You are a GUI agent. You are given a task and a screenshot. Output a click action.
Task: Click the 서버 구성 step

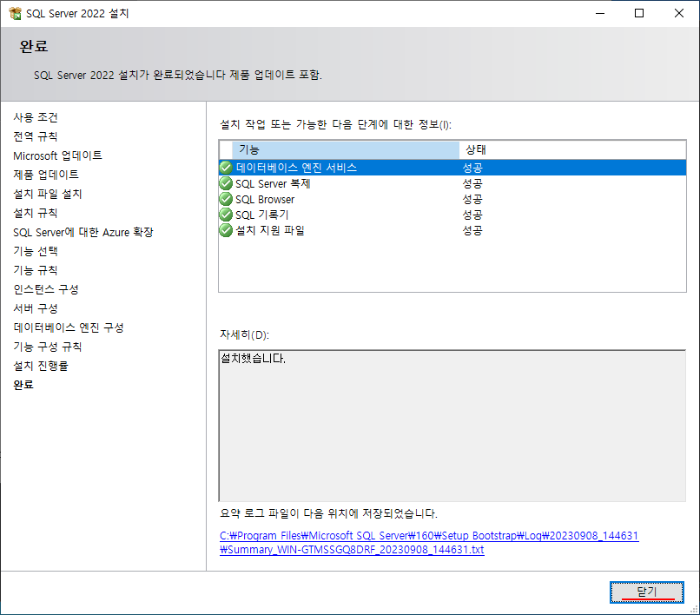(x=36, y=308)
